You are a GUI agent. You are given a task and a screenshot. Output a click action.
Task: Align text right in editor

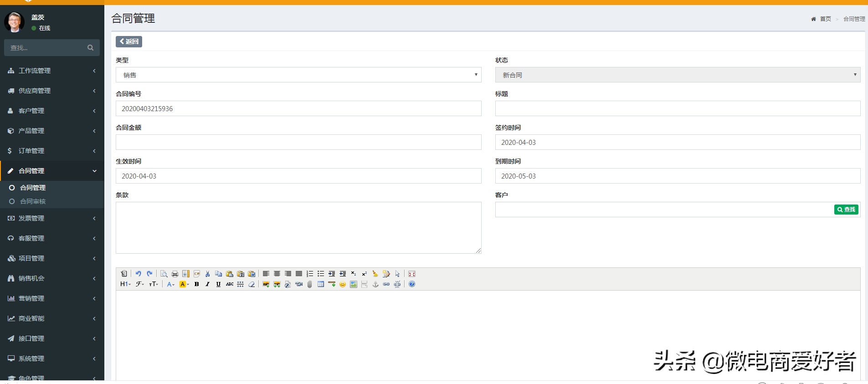coord(288,274)
